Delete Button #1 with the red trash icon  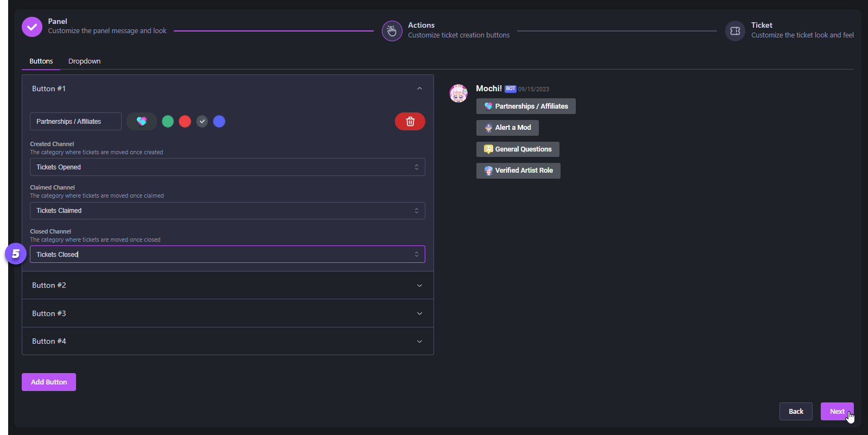410,121
